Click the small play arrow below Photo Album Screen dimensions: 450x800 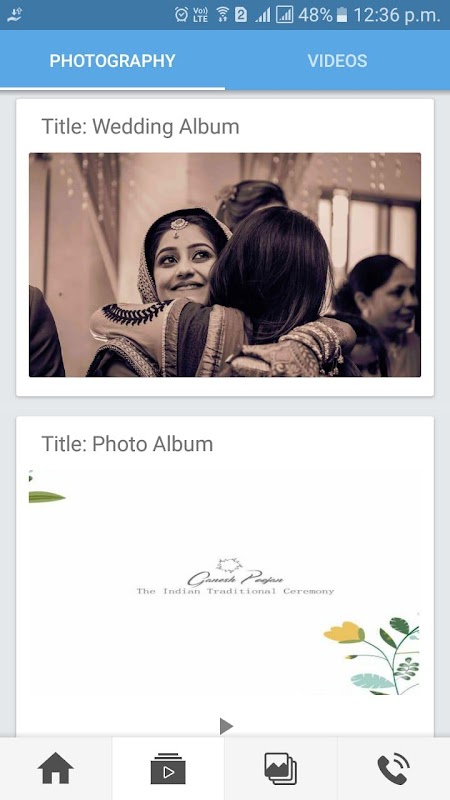coord(226,726)
